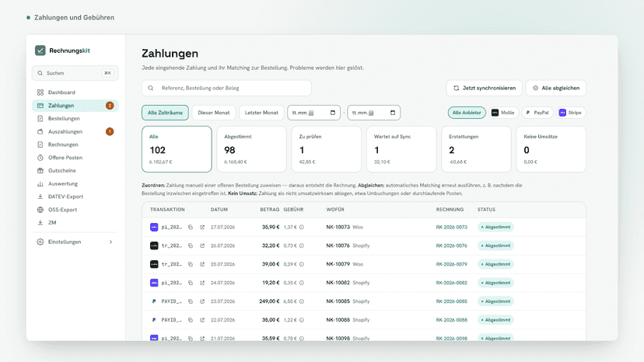The height and width of the screenshot is (362, 644).
Task: Select the Alle 102 summary card
Action: (x=177, y=149)
